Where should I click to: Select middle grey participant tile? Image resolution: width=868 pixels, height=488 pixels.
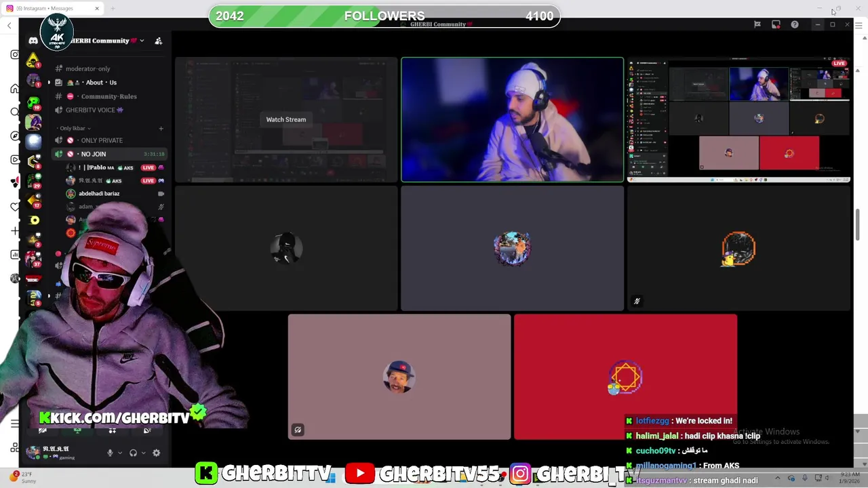(x=512, y=248)
